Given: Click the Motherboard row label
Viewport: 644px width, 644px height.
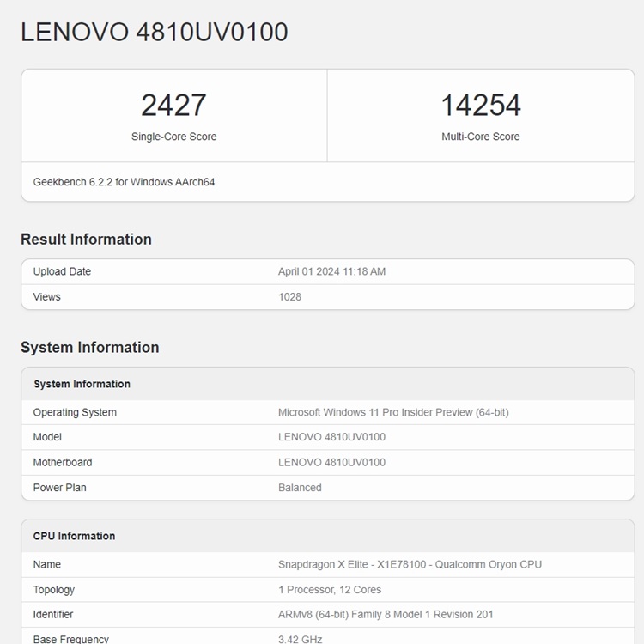Looking at the screenshot, I should pyautogui.click(x=63, y=463).
